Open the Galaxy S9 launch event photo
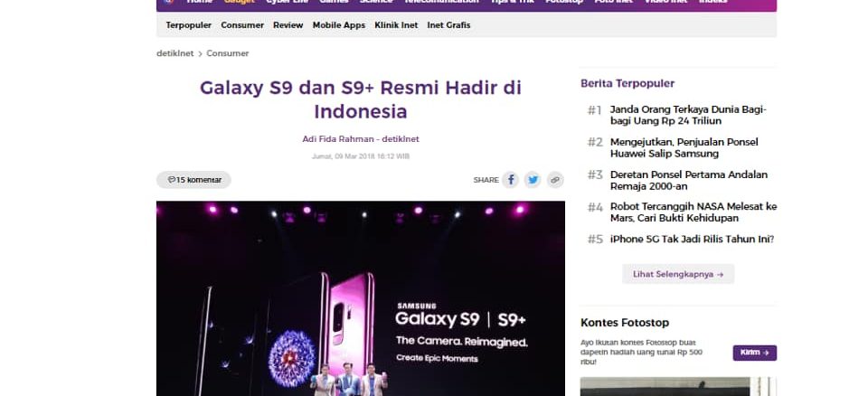This screenshot has width=868, height=396. point(361,298)
